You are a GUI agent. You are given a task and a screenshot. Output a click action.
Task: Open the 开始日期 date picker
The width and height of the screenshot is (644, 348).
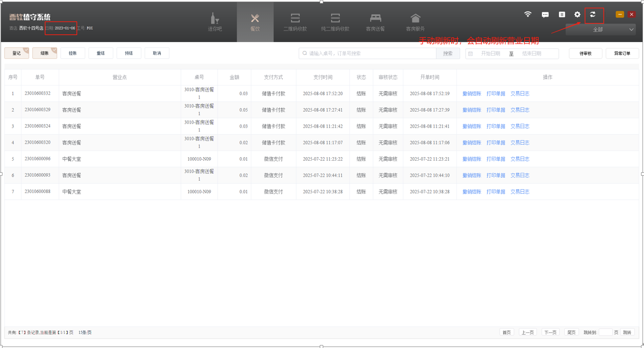(490, 54)
